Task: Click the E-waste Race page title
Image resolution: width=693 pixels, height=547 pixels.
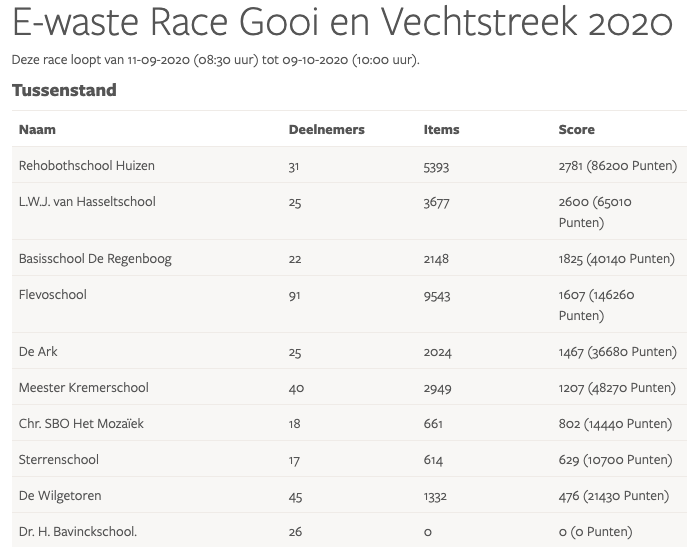Action: click(x=342, y=23)
